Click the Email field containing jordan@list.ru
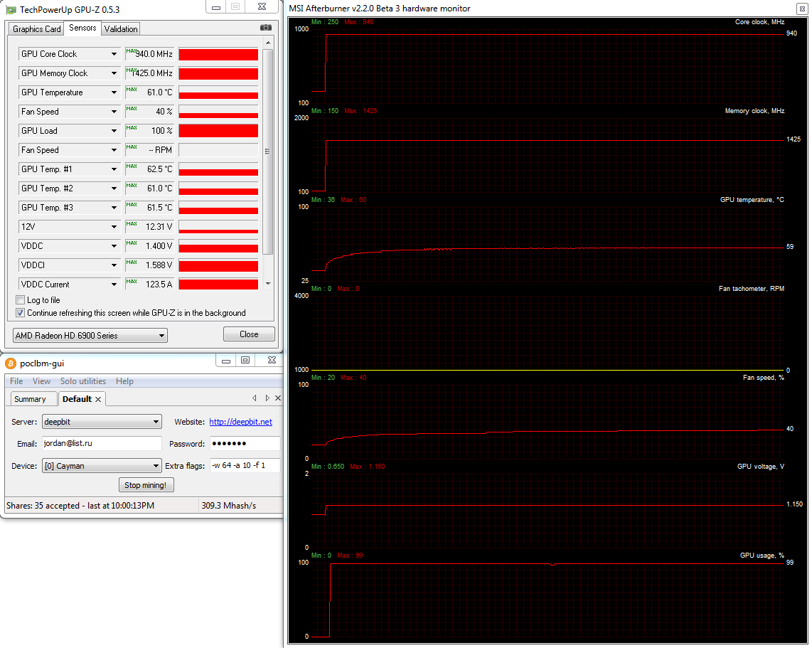812x648 pixels. pyautogui.click(x=102, y=443)
